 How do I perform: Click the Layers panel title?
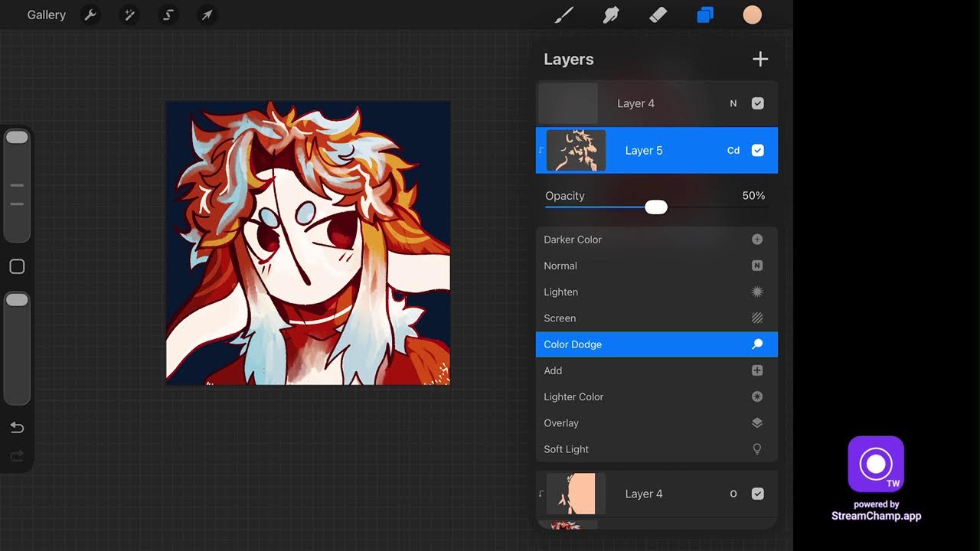point(569,59)
